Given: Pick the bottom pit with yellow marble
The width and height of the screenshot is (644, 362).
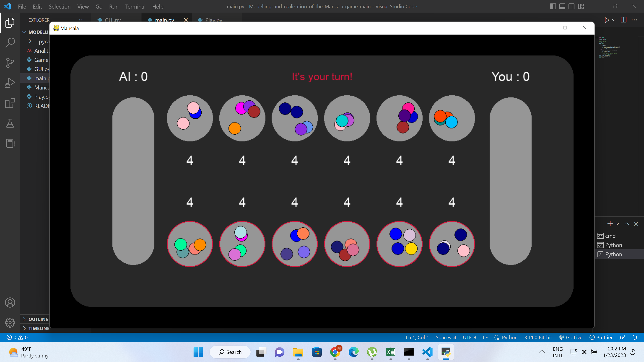Looking at the screenshot, I should click(x=399, y=244).
